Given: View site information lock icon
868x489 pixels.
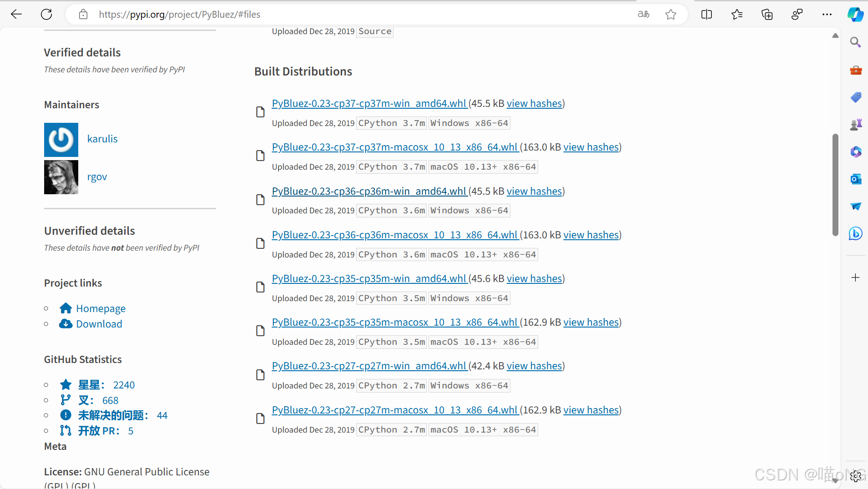Looking at the screenshot, I should [83, 14].
